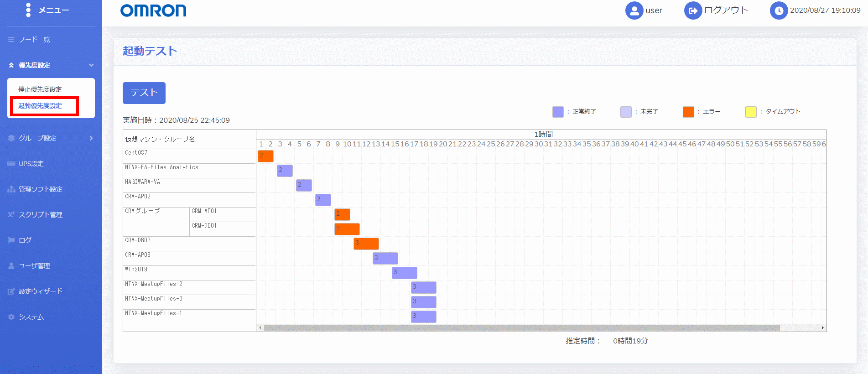Image resolution: width=868 pixels, height=374 pixels.
Task: Expand the グループ設定 submenu arrow
Action: 91,138
